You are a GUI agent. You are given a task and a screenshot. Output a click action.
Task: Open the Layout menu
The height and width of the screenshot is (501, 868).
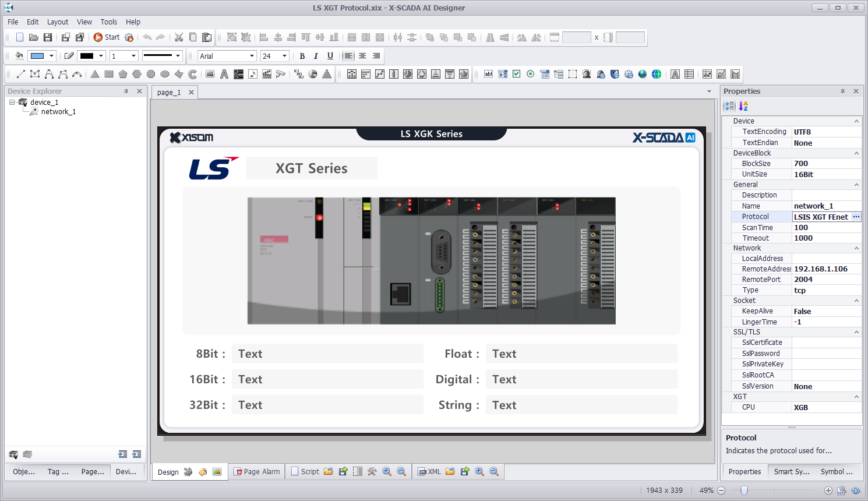tap(58, 22)
